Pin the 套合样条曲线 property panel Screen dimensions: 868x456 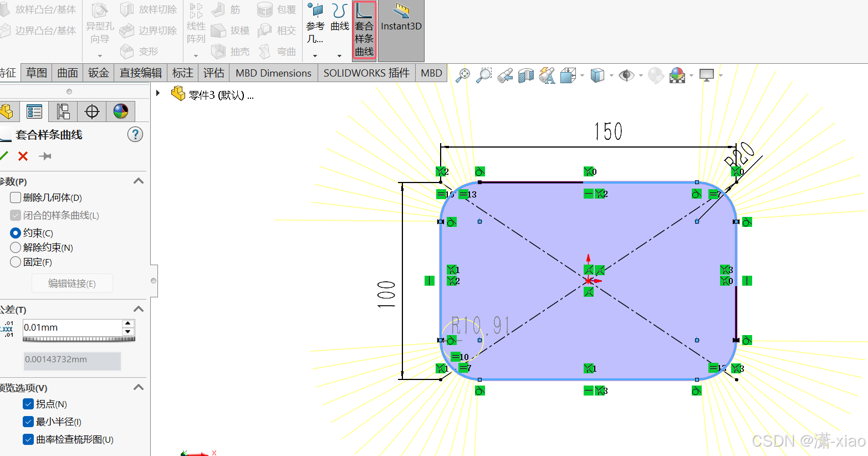point(45,156)
